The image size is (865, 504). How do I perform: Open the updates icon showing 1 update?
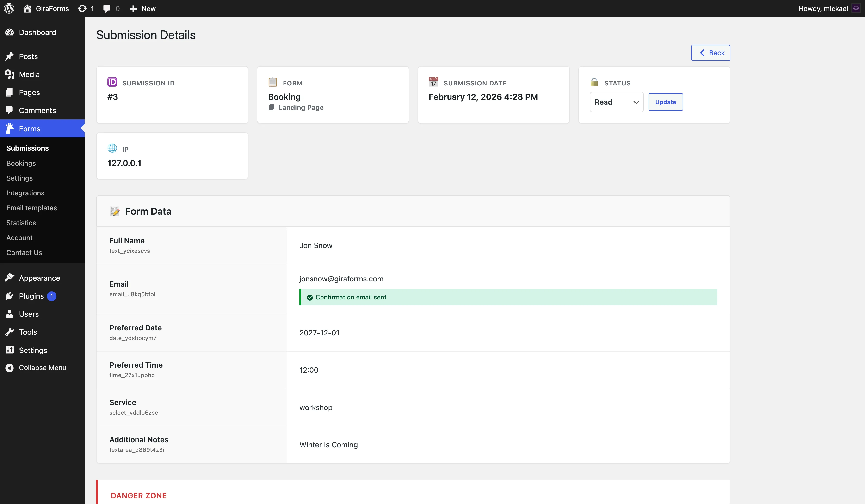(x=82, y=8)
